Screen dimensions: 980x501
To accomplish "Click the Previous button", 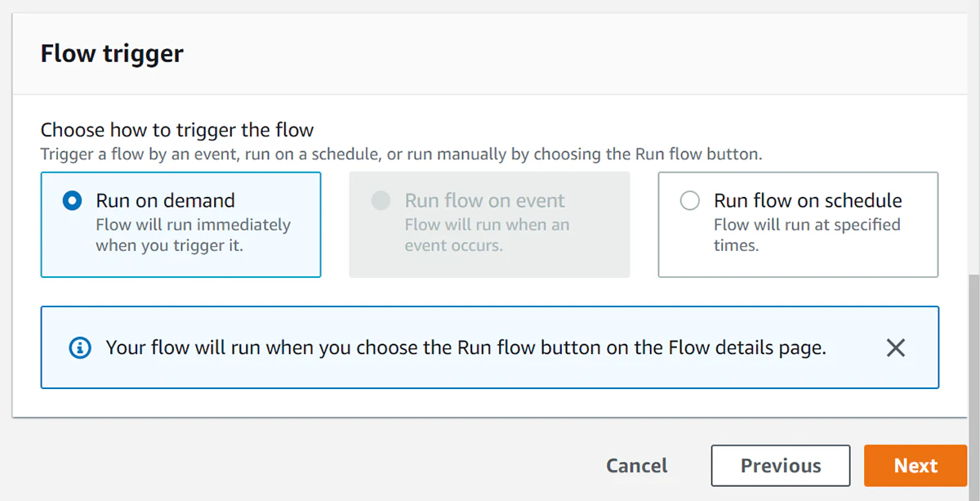I will click(x=780, y=465).
